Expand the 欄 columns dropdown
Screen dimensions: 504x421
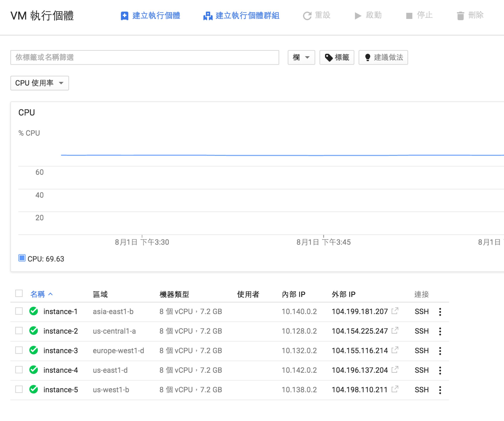point(301,57)
